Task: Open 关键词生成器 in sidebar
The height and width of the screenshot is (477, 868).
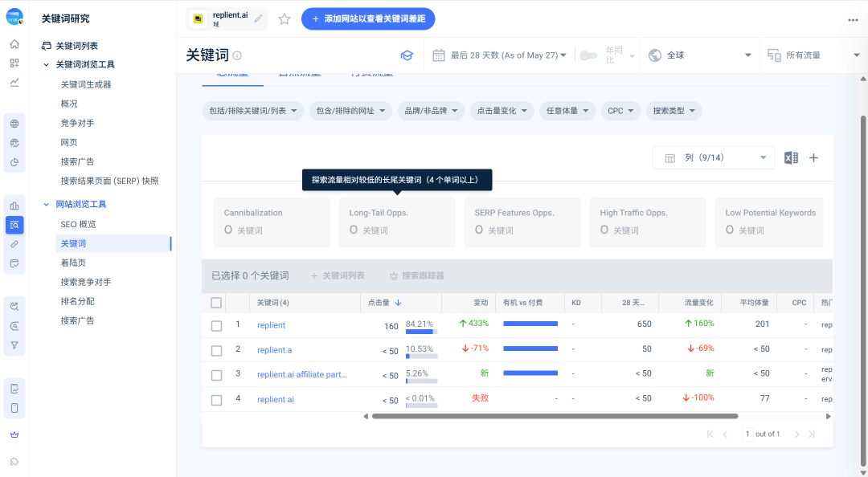Action: tap(86, 84)
